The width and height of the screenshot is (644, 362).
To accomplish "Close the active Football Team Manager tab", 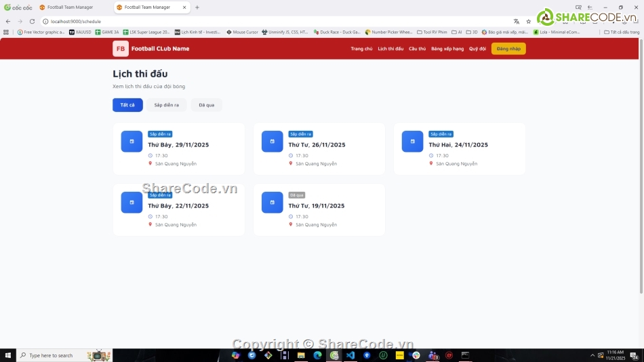I will (184, 7).
